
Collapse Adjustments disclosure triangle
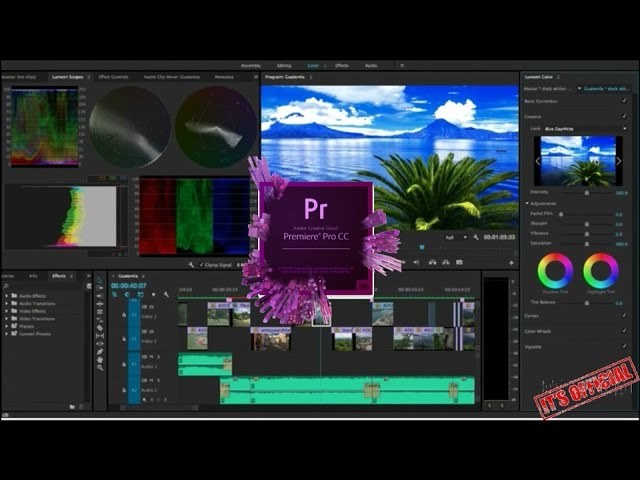coord(527,203)
